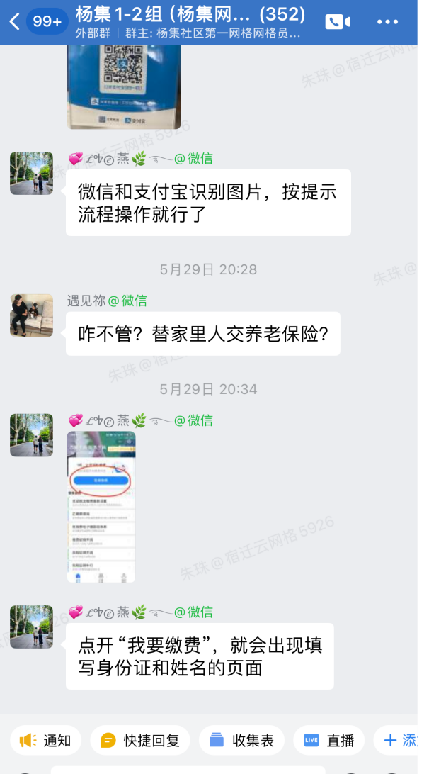
Task: Open the 99+ unread messages badge
Action: (x=47, y=22)
